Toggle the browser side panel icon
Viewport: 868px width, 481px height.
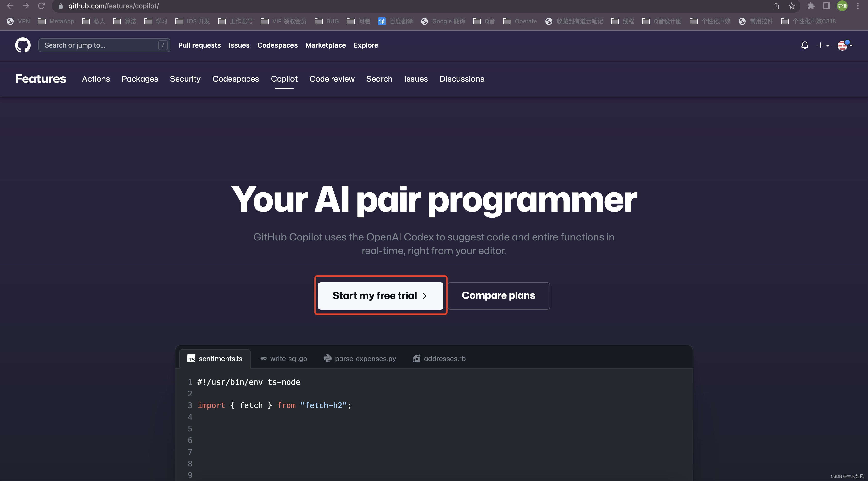coord(826,6)
